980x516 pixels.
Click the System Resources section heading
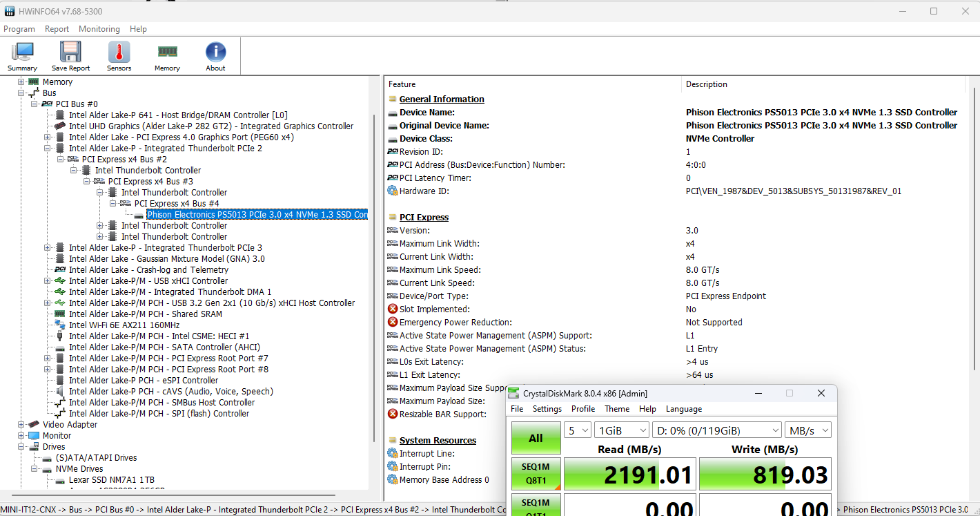click(x=438, y=441)
